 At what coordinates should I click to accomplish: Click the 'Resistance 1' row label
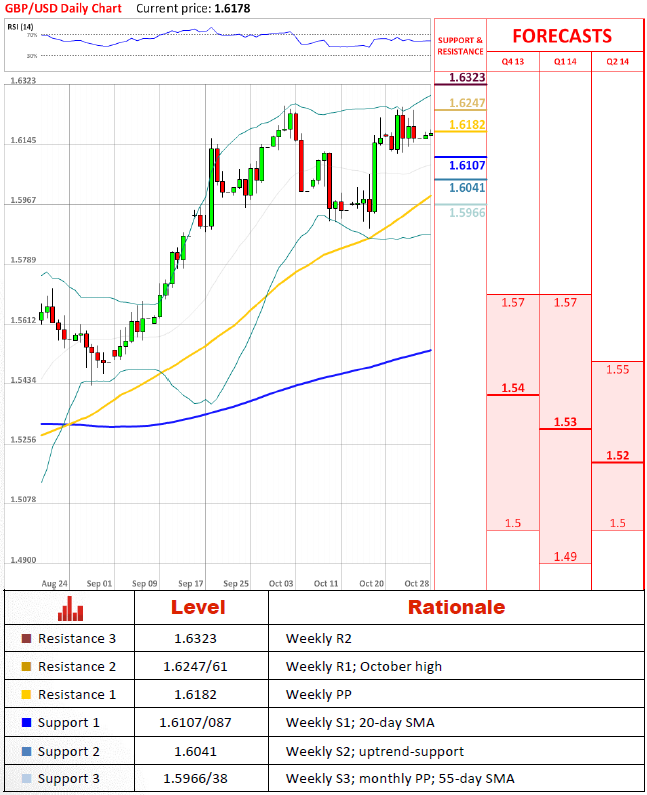77,694
